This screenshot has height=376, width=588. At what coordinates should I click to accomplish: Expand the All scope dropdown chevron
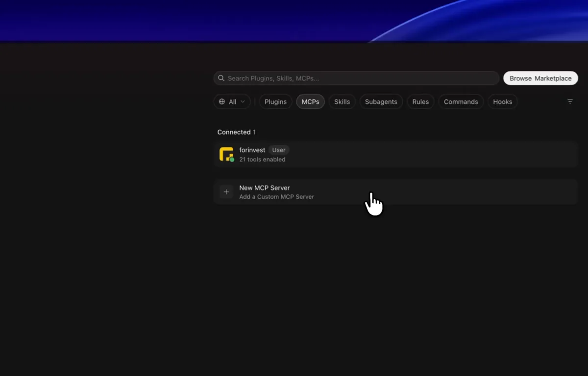tap(243, 102)
